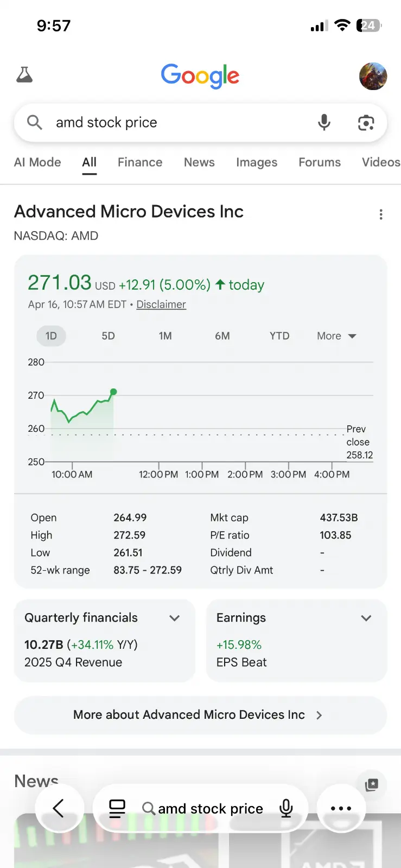Tap the profile avatar picture
Image resolution: width=401 pixels, height=868 pixels.
click(x=373, y=76)
